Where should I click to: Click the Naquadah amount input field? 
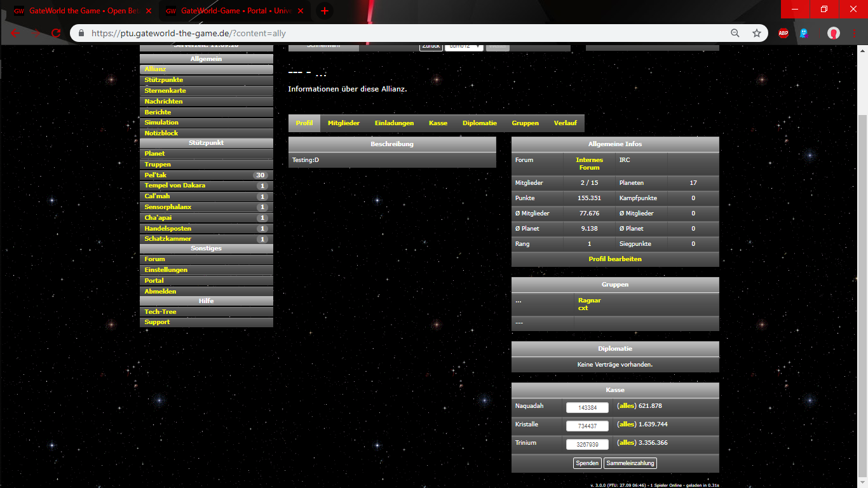587,408
